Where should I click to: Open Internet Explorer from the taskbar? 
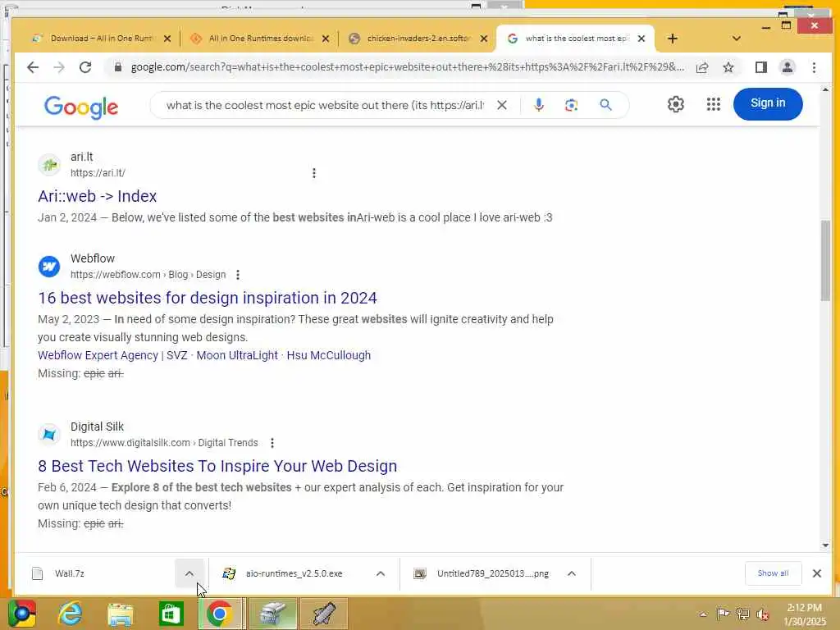coord(71,614)
